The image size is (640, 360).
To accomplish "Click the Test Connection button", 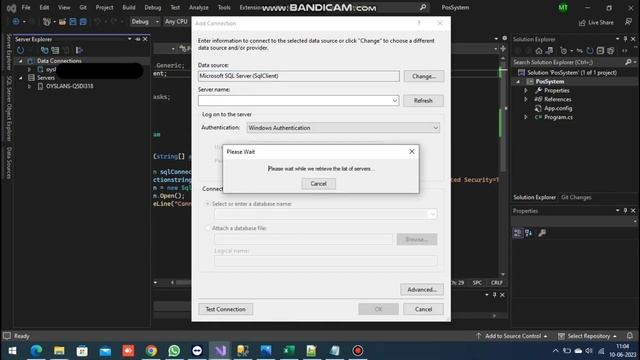I will pos(225,309).
